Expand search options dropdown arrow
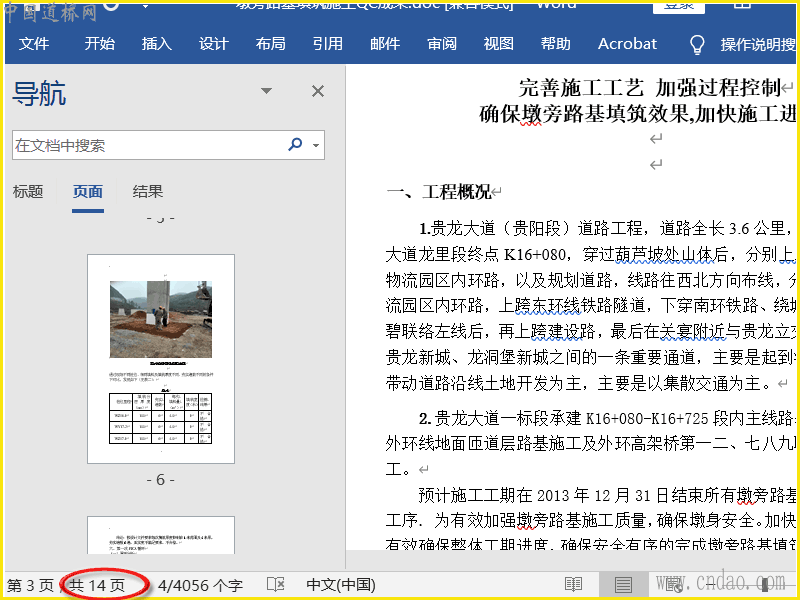 pyautogui.click(x=317, y=146)
